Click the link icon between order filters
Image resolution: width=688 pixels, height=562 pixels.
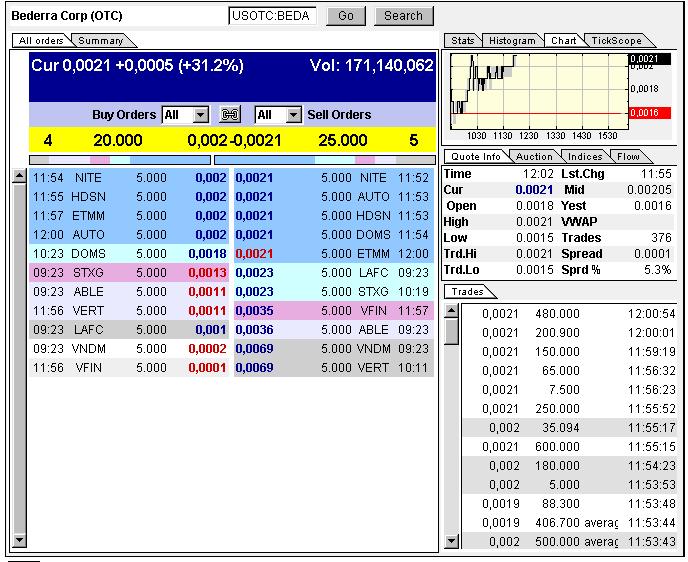coord(231,115)
